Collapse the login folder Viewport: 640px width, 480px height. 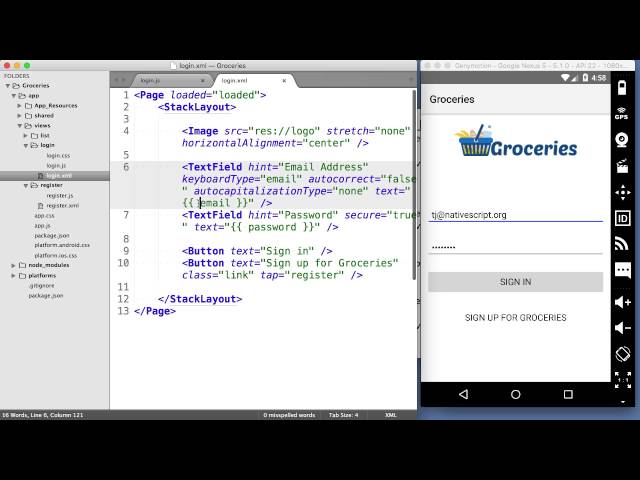pos(25,145)
